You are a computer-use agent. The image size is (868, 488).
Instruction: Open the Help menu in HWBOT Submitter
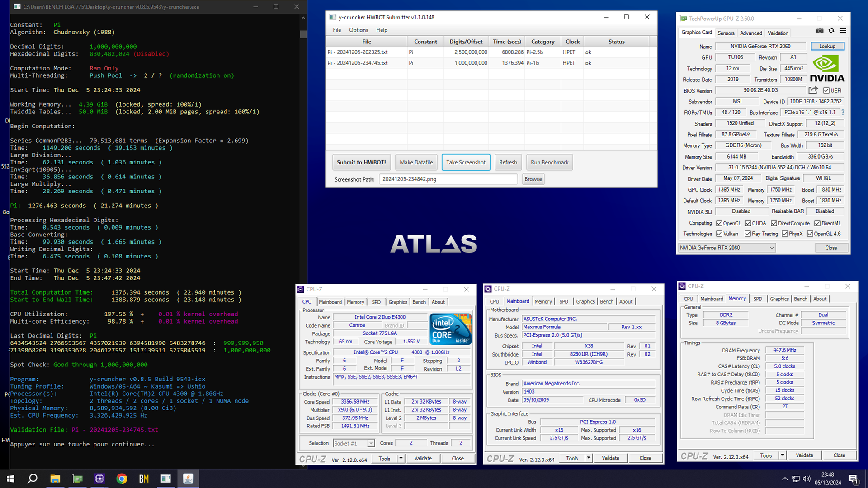[x=382, y=30]
